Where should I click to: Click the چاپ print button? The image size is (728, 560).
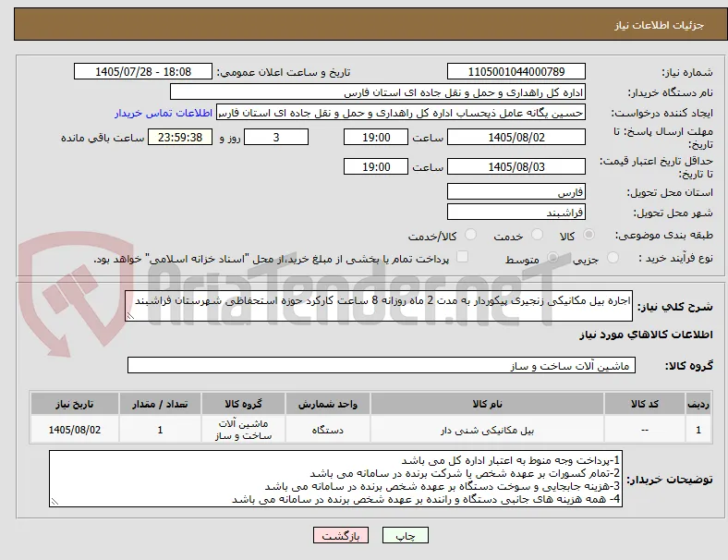[x=406, y=535]
